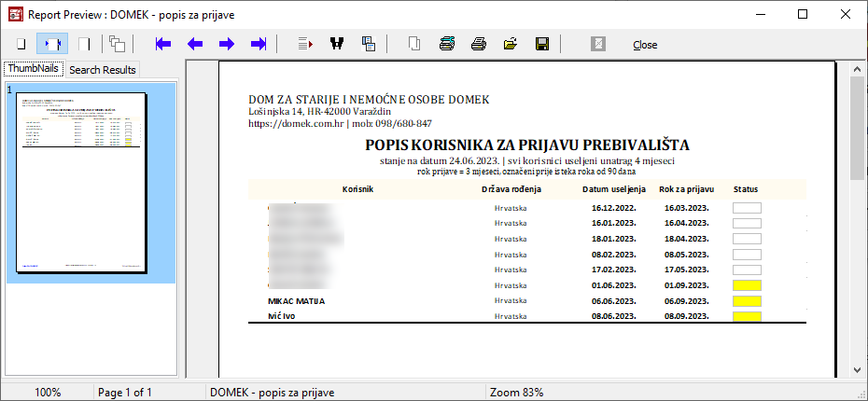Save the report with floppy disk icon
The width and height of the screenshot is (868, 401).
[x=541, y=44]
